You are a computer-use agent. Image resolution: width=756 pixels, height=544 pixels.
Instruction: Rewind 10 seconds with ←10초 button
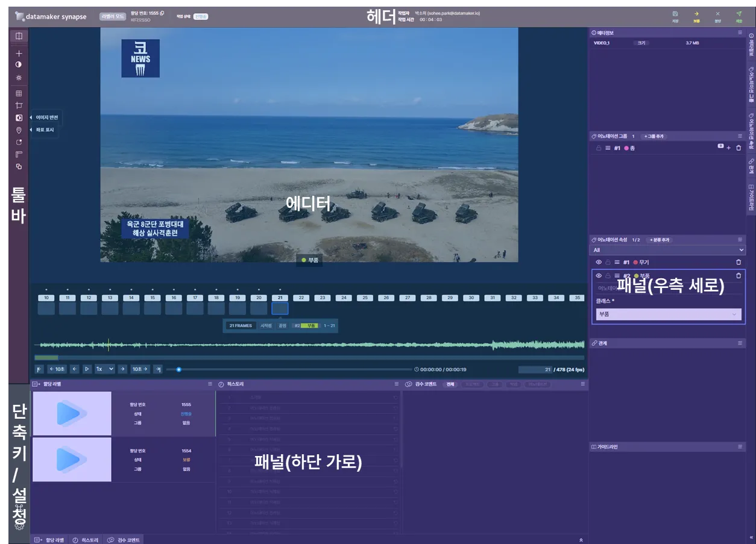click(57, 369)
